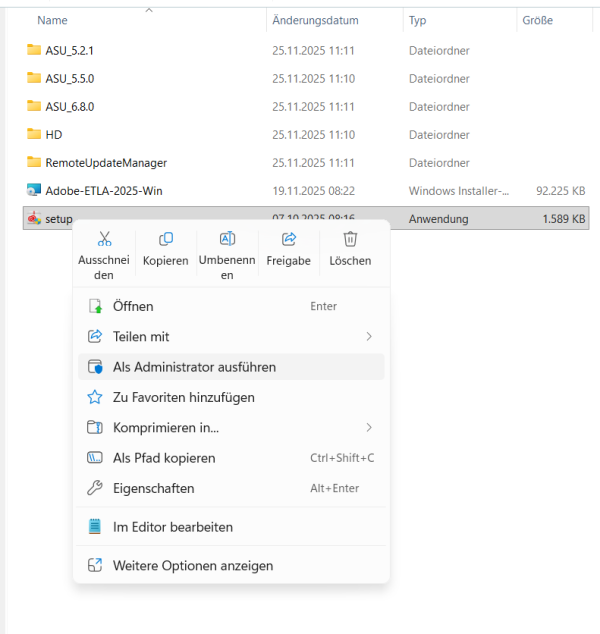Click the Löschen trash icon

click(x=350, y=239)
